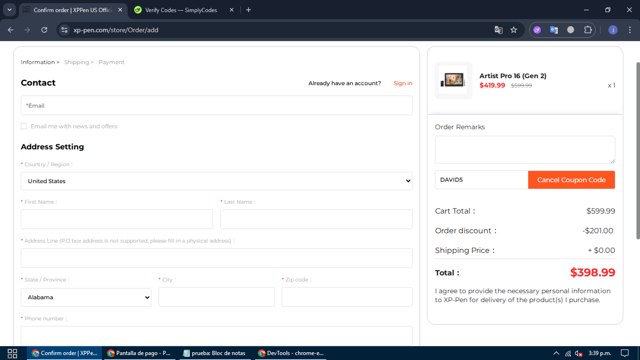The image size is (640, 360).
Task: Focus the First Name field
Action: pyautogui.click(x=117, y=219)
